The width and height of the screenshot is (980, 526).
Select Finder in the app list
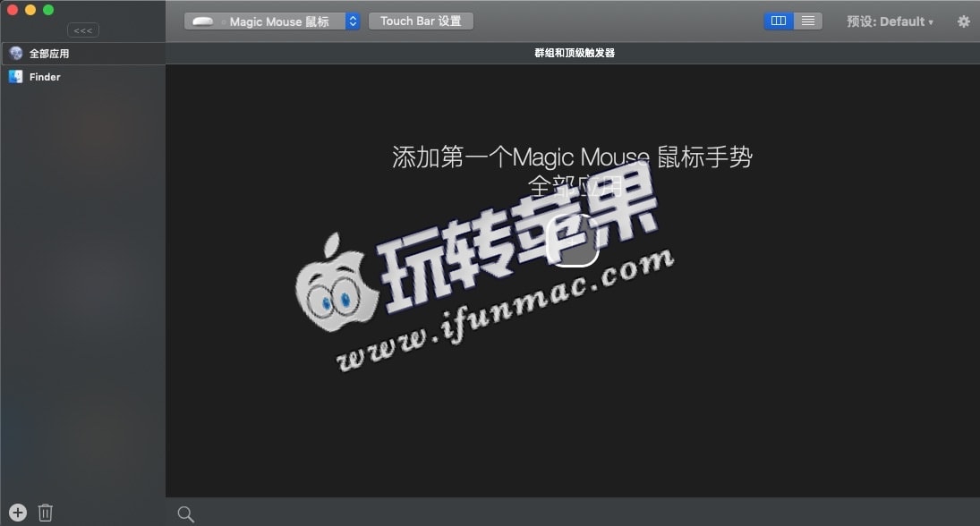click(82, 77)
